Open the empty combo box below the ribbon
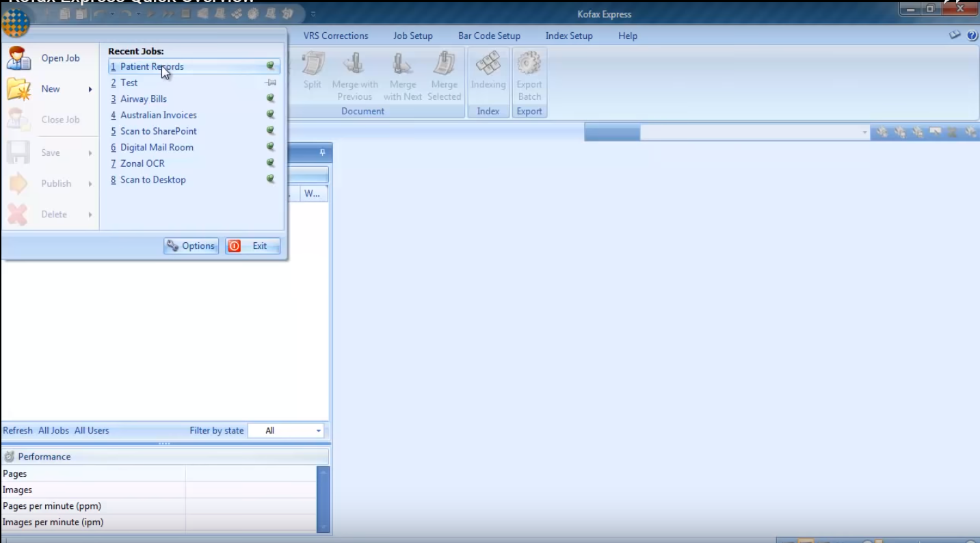The image size is (980, 543). pyautogui.click(x=864, y=133)
